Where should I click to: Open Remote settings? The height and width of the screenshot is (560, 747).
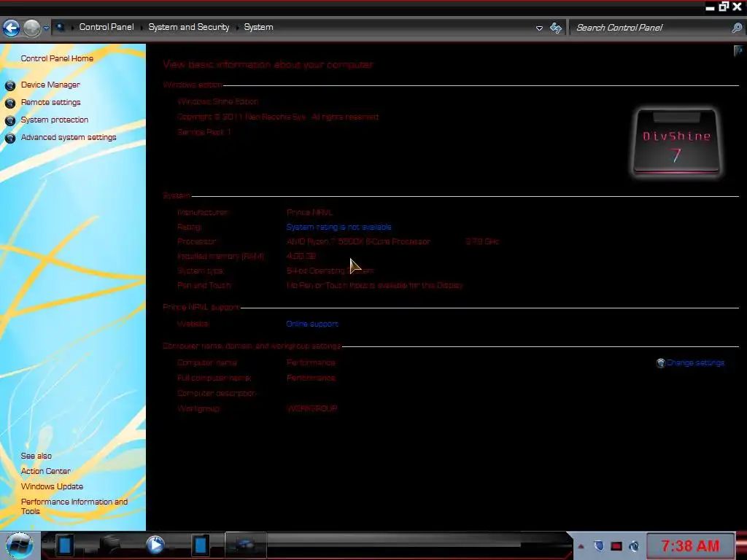tap(50, 102)
